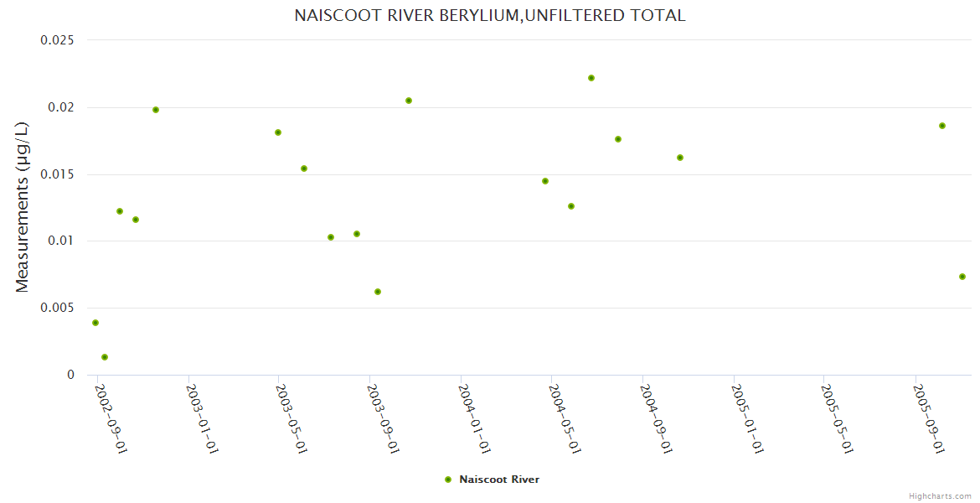Image resolution: width=980 pixels, height=503 pixels.
Task: Click the 2005-05-01 x-axis label
Action: 838,418
